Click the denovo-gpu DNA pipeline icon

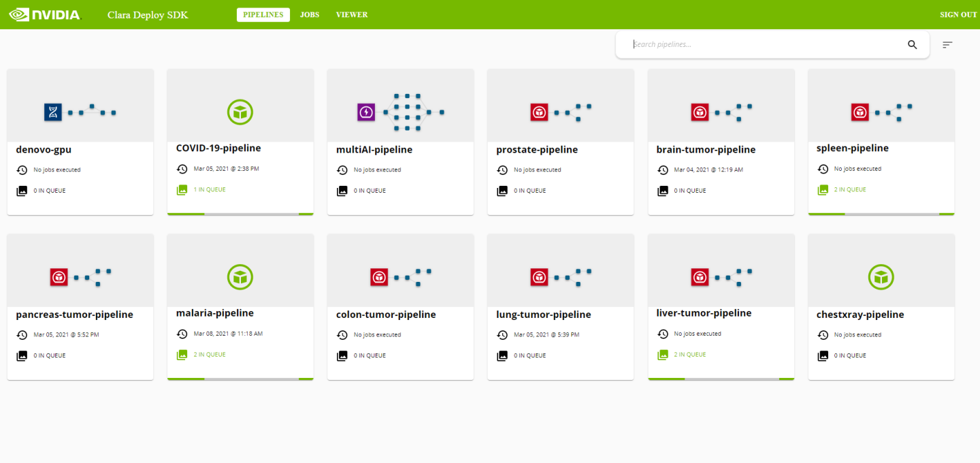point(53,112)
